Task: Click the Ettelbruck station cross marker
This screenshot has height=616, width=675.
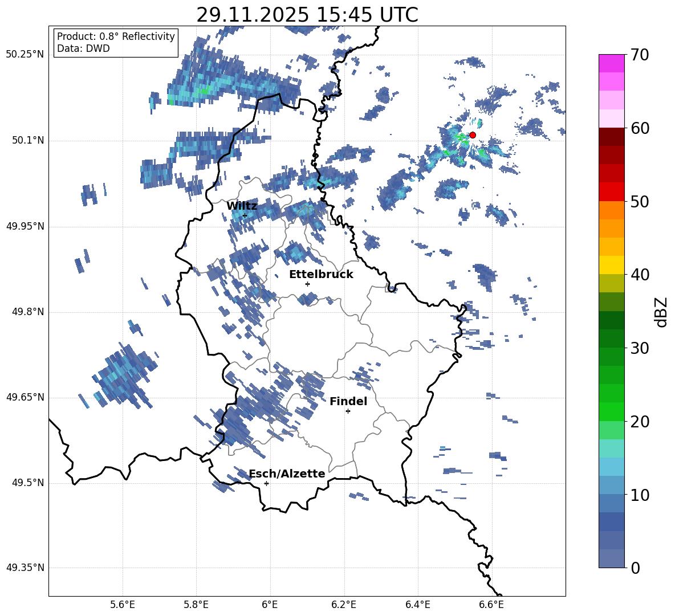Action: point(307,284)
